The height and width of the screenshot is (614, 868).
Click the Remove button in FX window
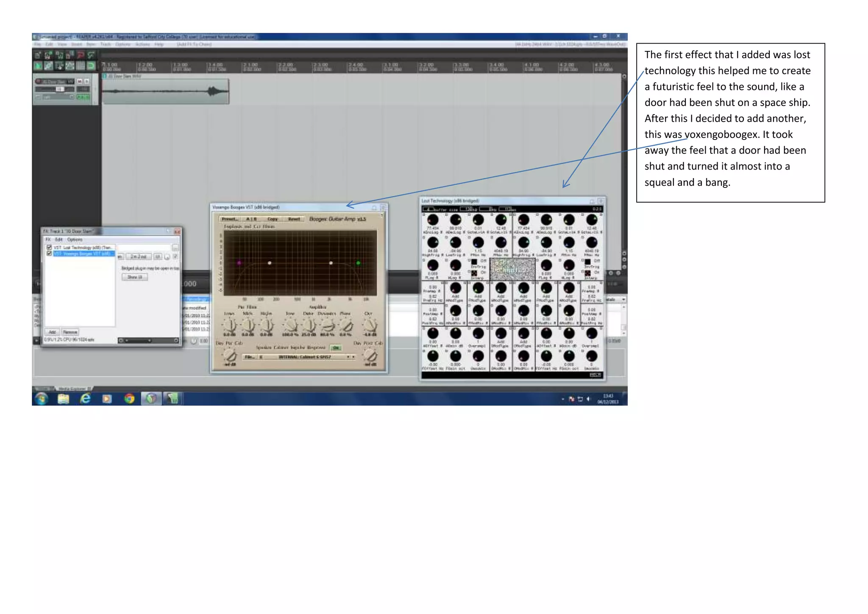pos(70,332)
